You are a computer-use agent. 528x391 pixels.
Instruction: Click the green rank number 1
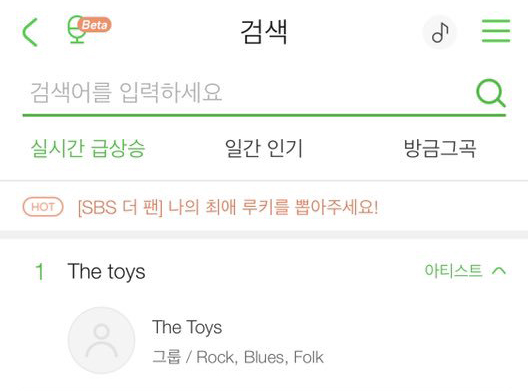coord(40,271)
